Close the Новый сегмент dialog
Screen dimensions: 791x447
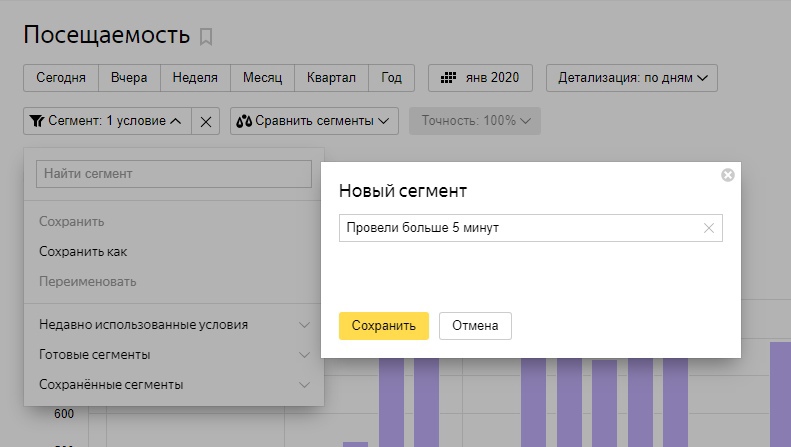click(x=727, y=175)
